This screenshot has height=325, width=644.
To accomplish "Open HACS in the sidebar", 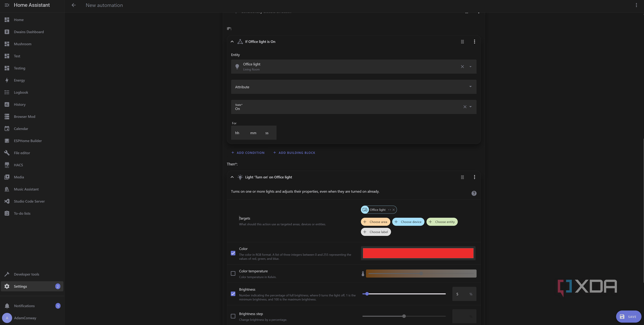I will [x=32, y=165].
